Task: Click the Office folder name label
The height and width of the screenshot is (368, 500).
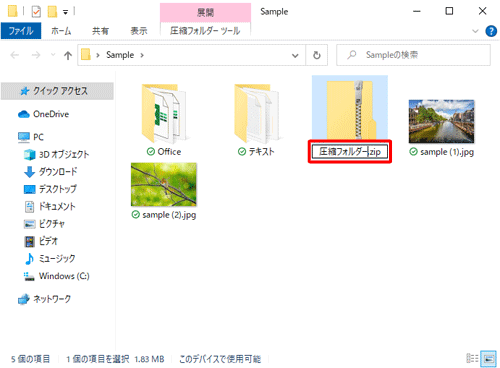Action: pyautogui.click(x=169, y=152)
